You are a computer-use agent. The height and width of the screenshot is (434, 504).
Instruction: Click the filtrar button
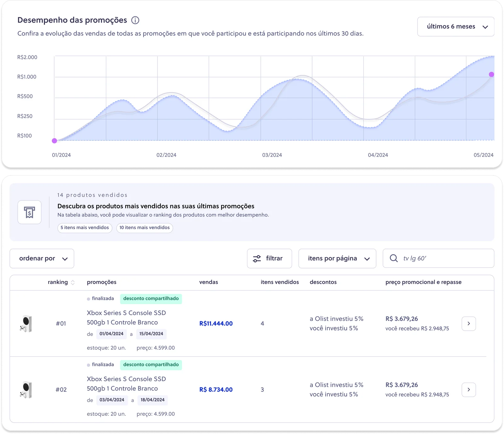[269, 258]
